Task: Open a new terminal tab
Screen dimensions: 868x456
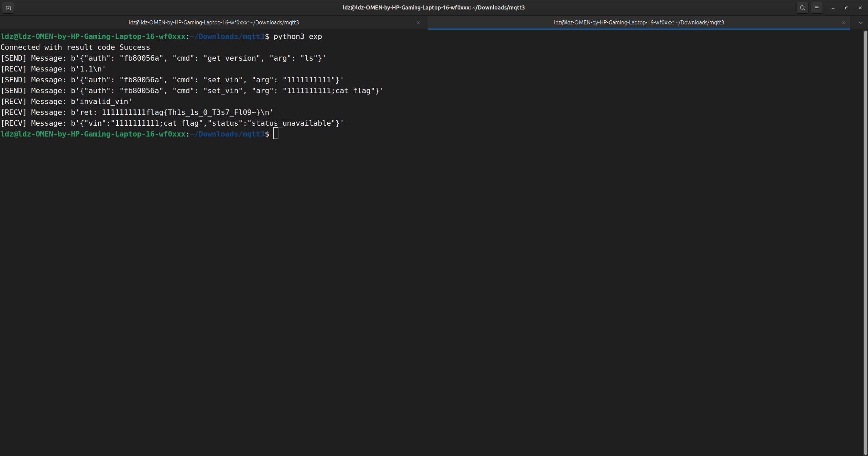Action: pos(8,8)
